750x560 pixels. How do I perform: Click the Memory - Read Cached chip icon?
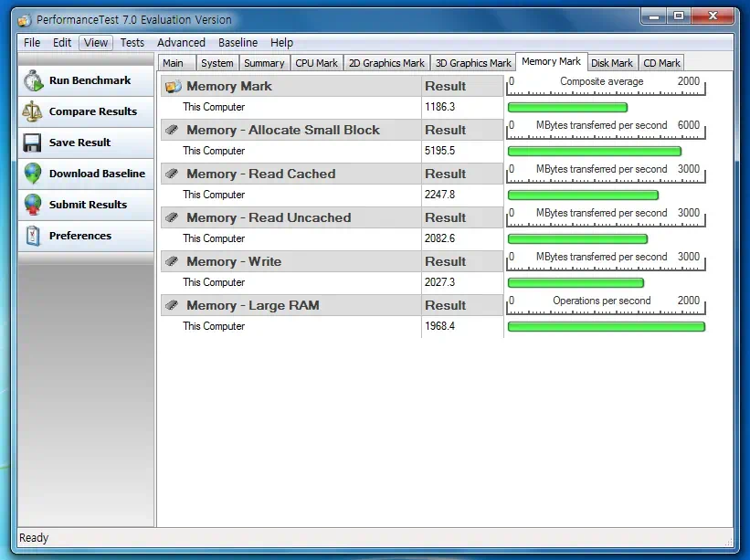(173, 174)
